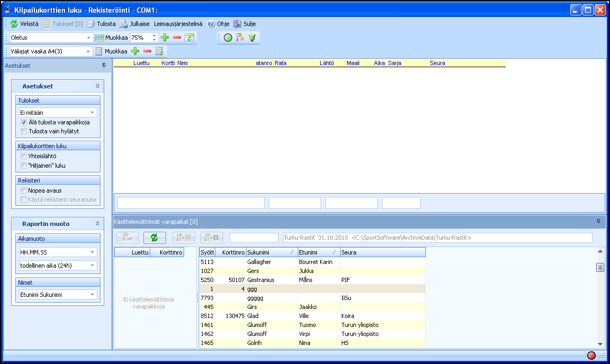Click the lower table scrollbar up arrow
Image resolution: width=610 pixels, height=364 pixels.
pyautogui.click(x=600, y=251)
